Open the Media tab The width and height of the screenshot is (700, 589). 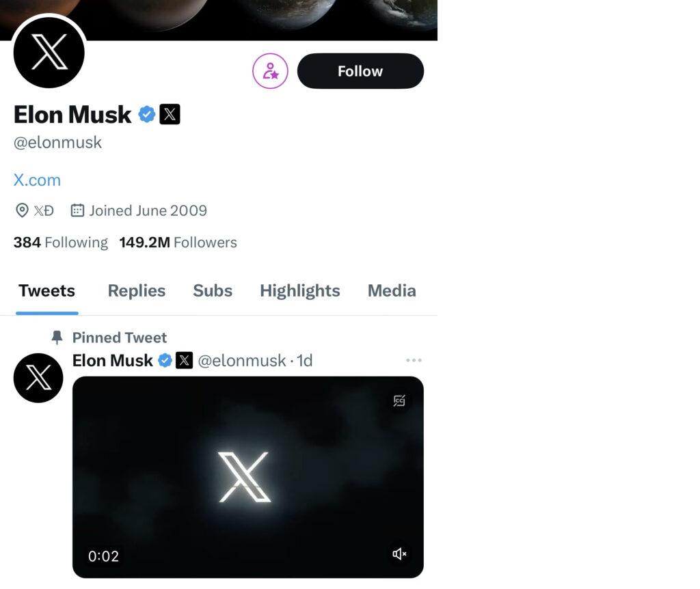click(392, 291)
